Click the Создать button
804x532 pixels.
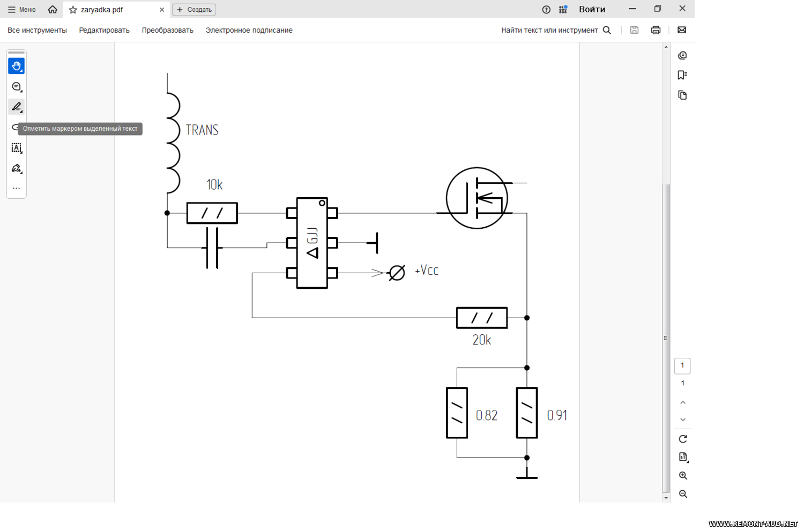194,10
